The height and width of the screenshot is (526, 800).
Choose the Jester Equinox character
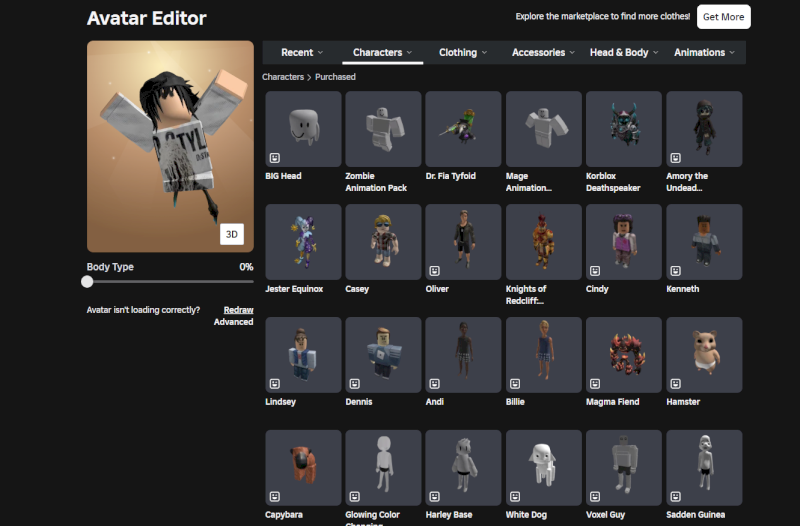tap(303, 242)
